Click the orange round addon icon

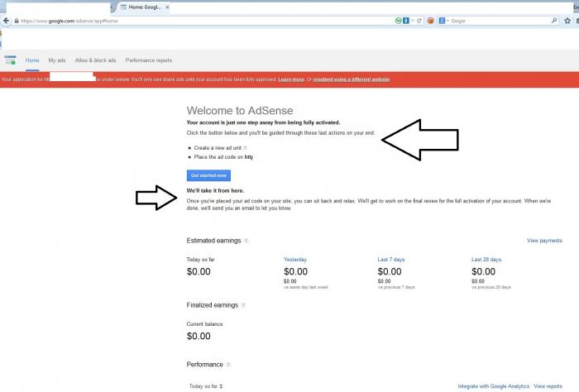pos(430,21)
